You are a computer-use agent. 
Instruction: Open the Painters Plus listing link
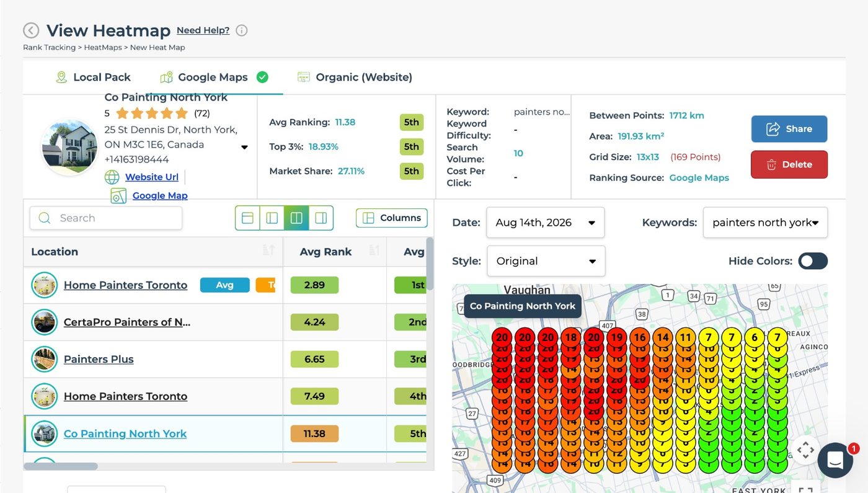pos(99,360)
